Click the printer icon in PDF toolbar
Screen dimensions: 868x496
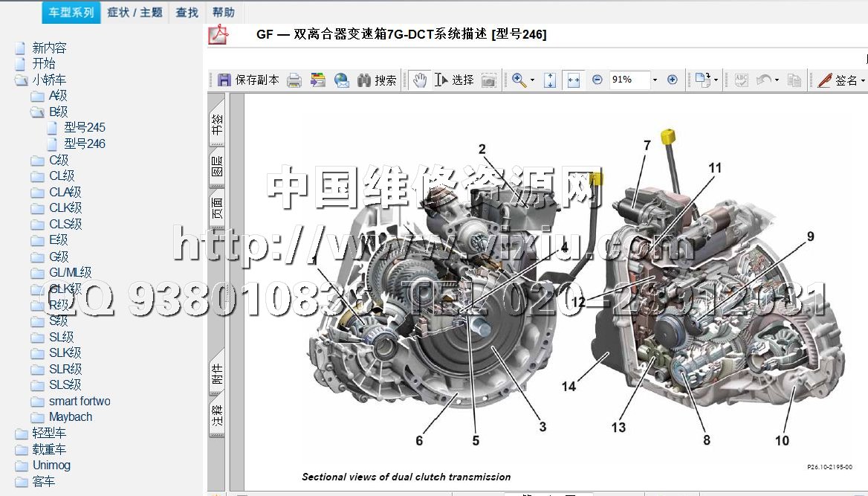pyautogui.click(x=294, y=80)
